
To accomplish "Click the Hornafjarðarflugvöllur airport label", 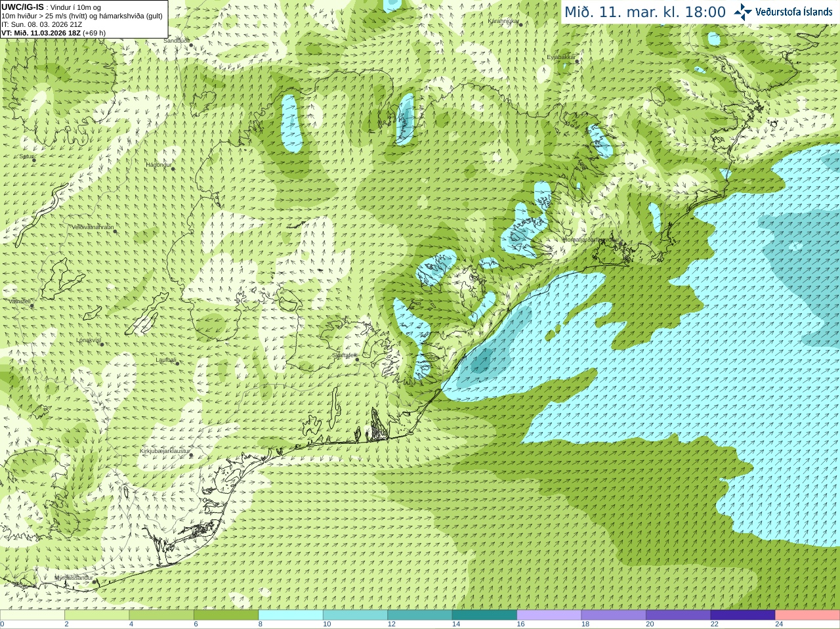I will click(x=591, y=240).
